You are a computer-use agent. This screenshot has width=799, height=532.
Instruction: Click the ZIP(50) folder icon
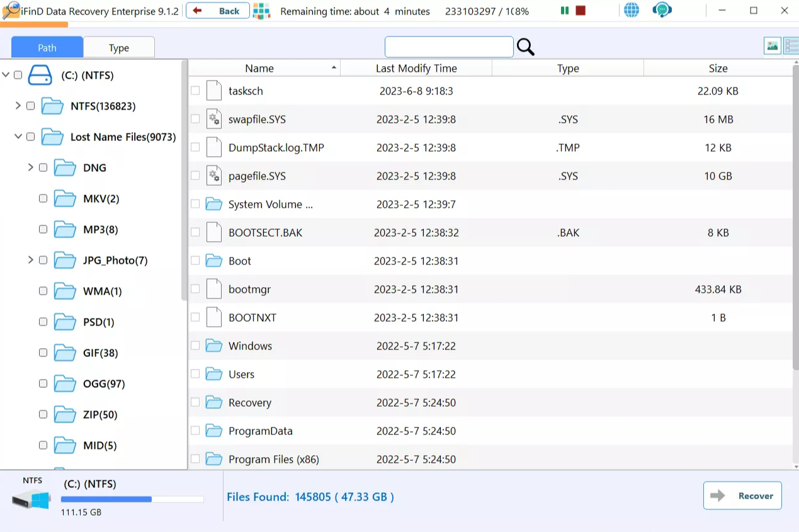(65, 414)
